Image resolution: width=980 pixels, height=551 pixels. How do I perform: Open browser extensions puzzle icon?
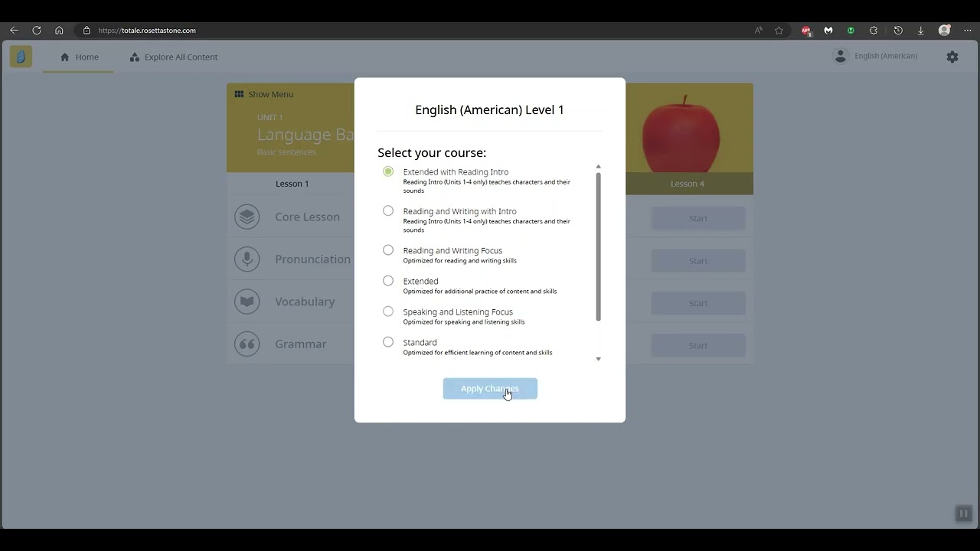(874, 31)
